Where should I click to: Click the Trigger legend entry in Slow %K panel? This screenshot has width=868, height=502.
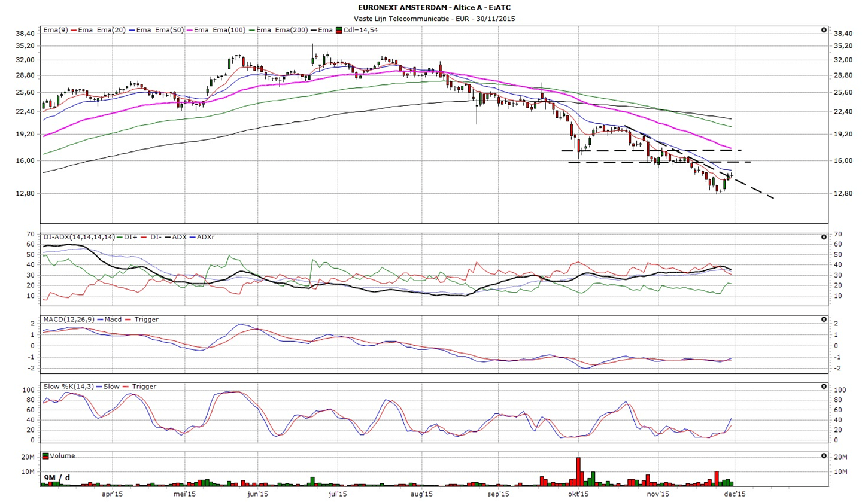[139, 387]
